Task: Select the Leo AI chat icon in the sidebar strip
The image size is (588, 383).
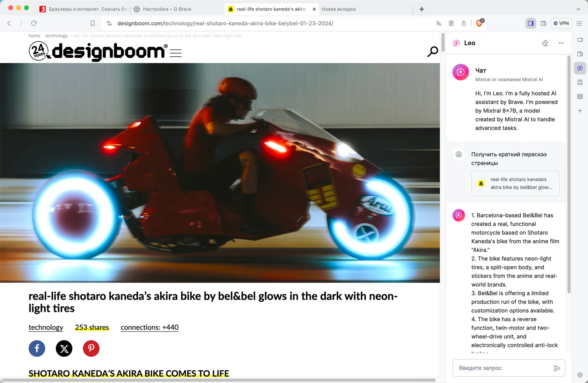Action: coord(580,68)
